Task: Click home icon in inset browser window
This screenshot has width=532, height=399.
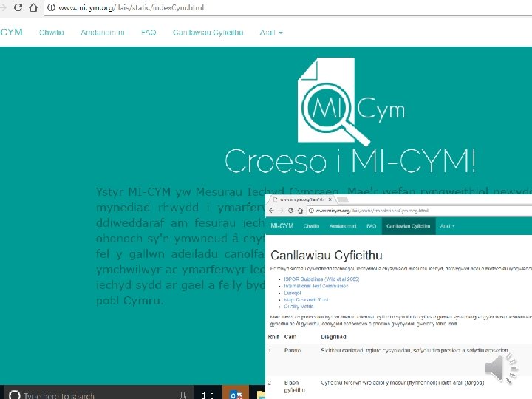Action: [x=300, y=211]
